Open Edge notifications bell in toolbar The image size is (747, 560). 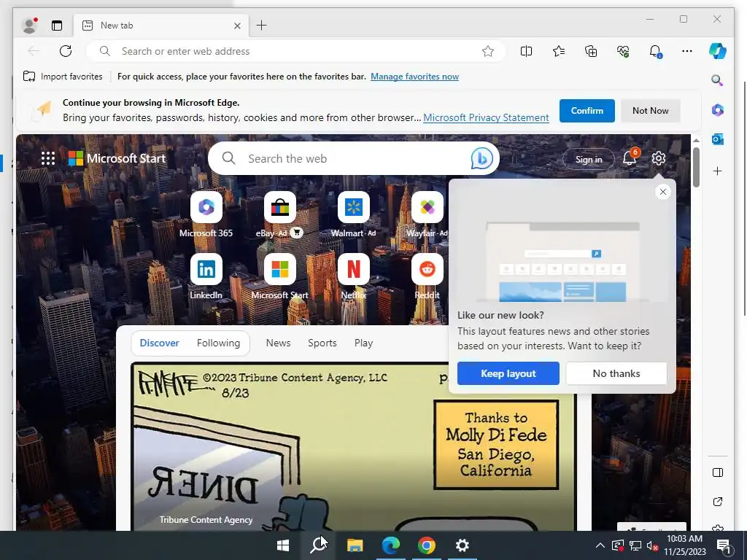[x=655, y=51]
